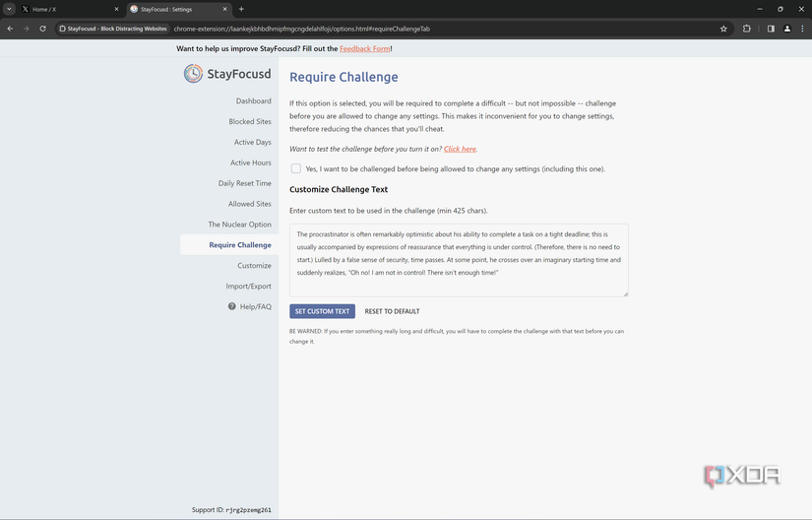This screenshot has width=812, height=520.
Task: Click here to test the challenge
Action: (460, 149)
